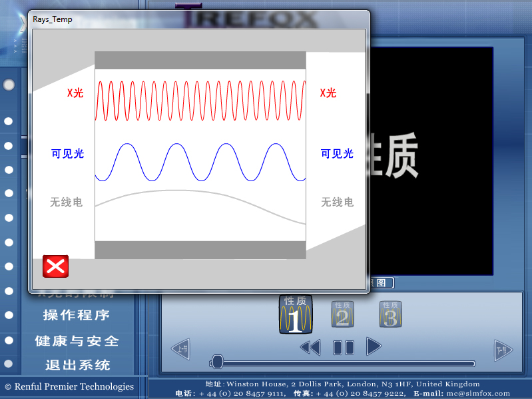Click the right blue 可见光 label
The height and width of the screenshot is (399, 532).
pos(337,153)
